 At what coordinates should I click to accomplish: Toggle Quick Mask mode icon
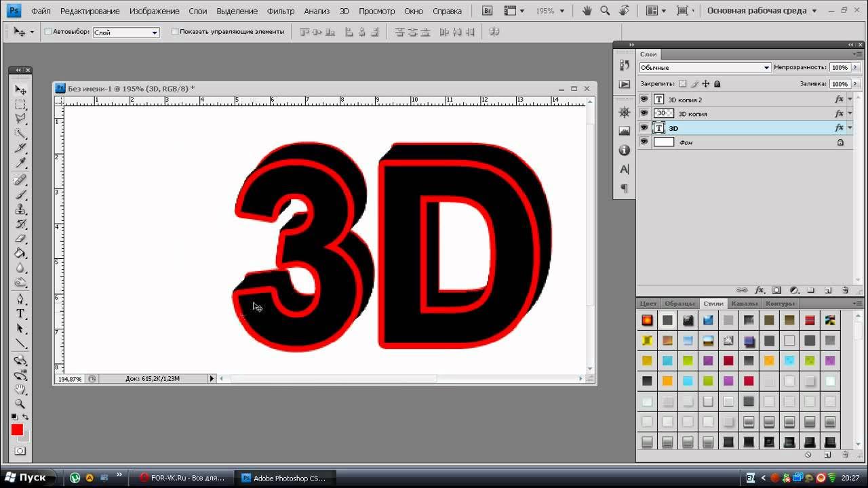tap(20, 451)
